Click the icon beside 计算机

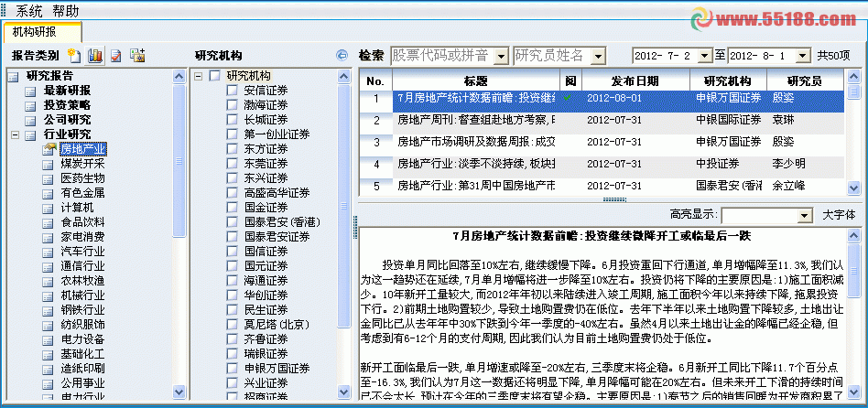pos(48,208)
